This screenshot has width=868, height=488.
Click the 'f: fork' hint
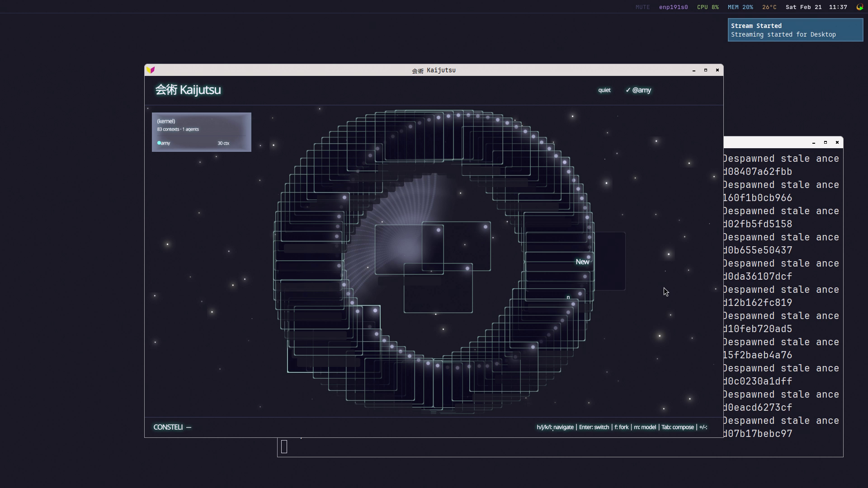click(621, 427)
